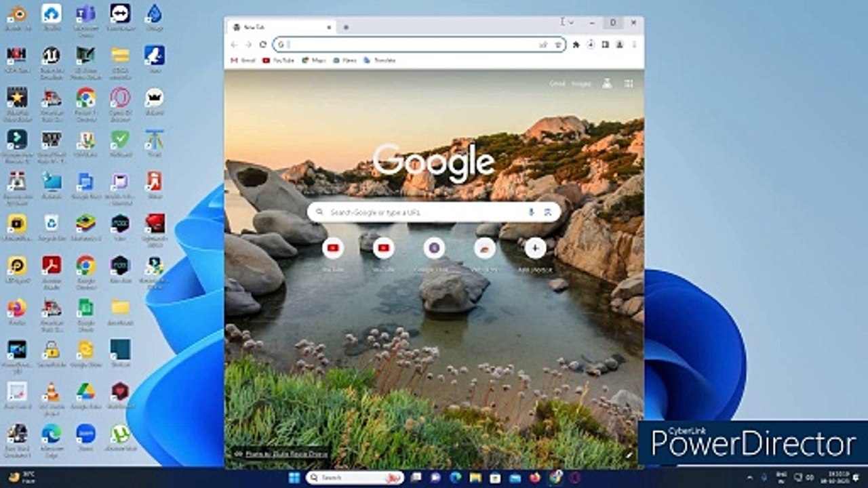Select the Recycle Bin desktop icon
The height and width of the screenshot is (488, 868).
tap(52, 228)
